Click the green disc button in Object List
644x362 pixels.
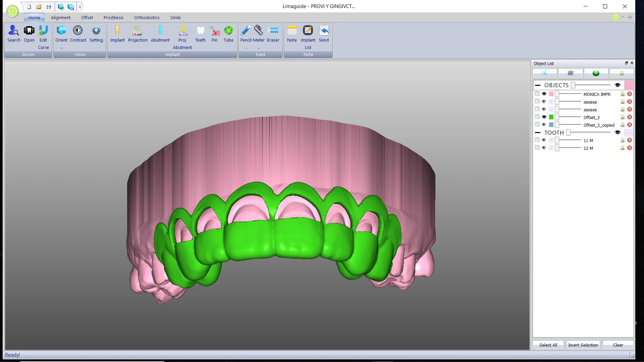click(x=596, y=73)
